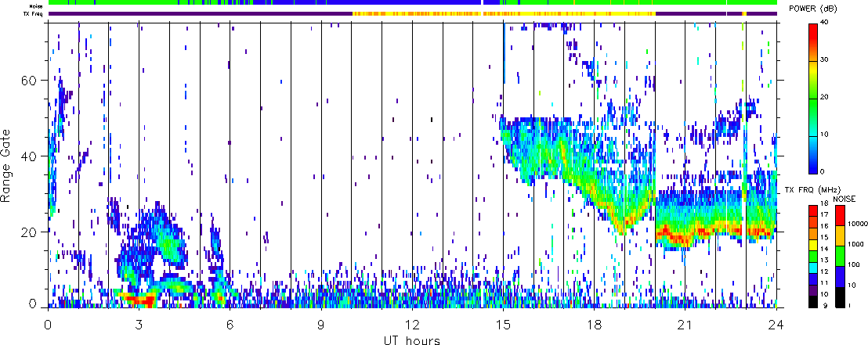Pick red top swatch of NOISE legend

[x=840, y=215]
